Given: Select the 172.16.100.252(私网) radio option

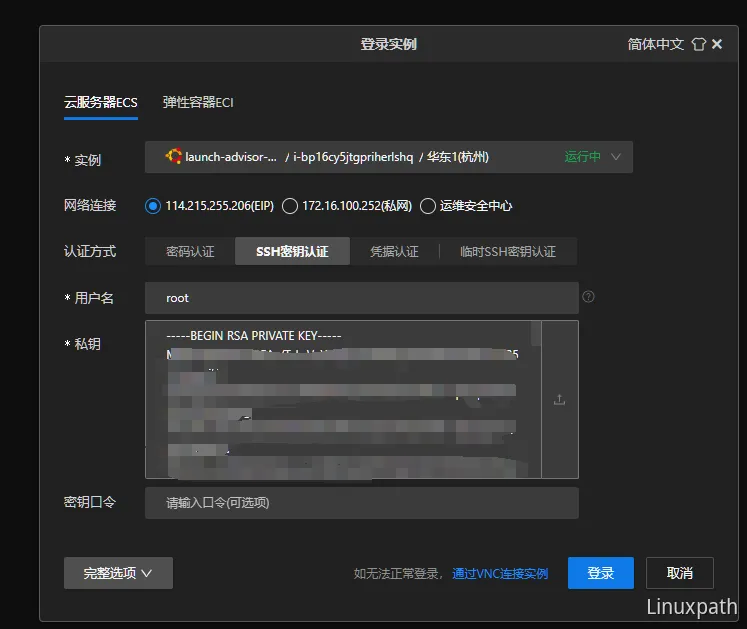Looking at the screenshot, I should [x=290, y=206].
